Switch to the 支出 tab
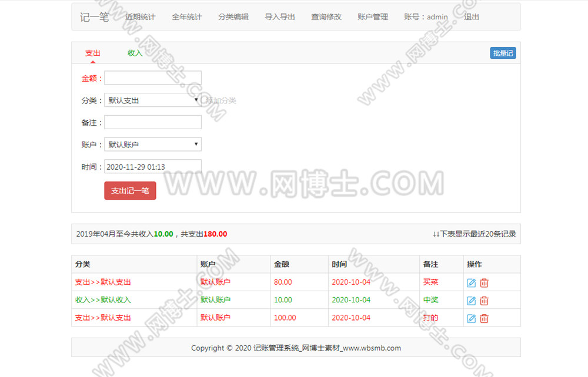 [x=93, y=53]
